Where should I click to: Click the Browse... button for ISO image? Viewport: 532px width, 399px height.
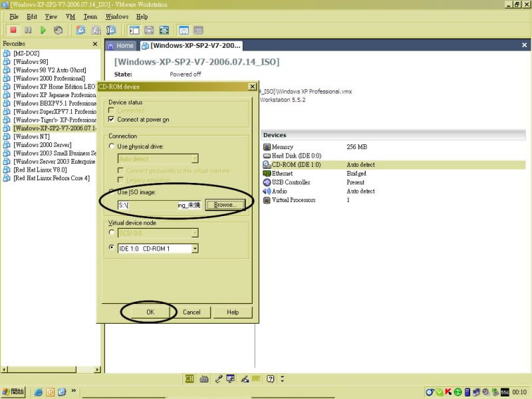pyautogui.click(x=225, y=205)
